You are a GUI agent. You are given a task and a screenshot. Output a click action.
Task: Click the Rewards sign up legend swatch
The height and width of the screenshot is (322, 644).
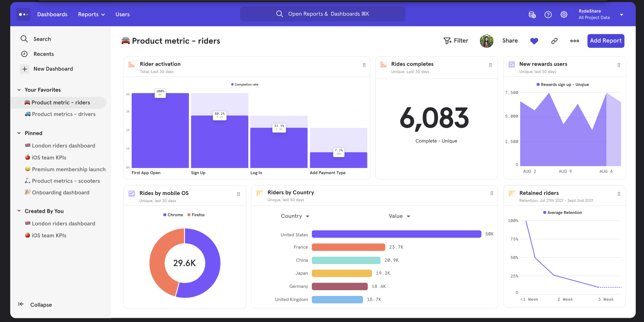(538, 85)
